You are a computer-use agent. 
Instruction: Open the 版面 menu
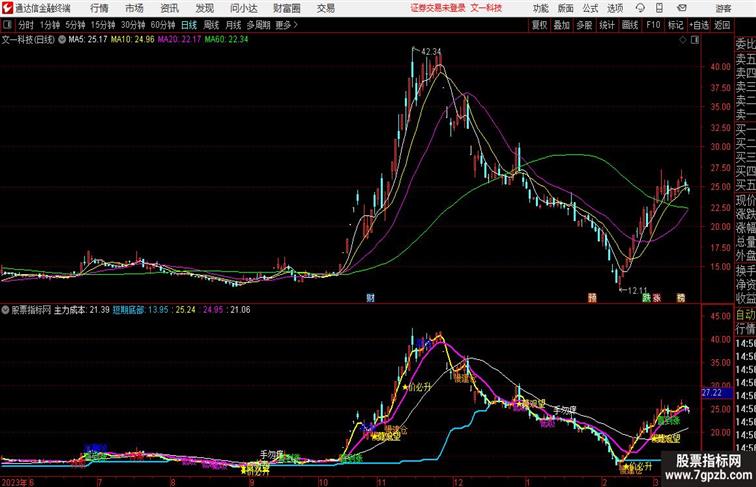(x=566, y=8)
